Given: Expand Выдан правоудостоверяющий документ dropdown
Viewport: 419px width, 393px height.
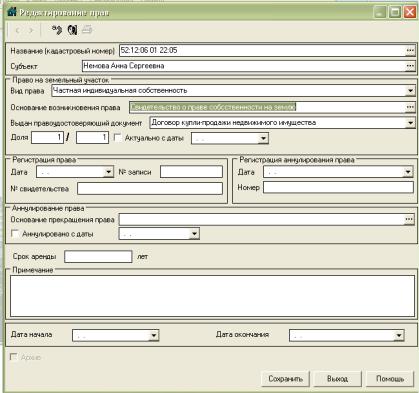Looking at the screenshot, I should 410,123.
